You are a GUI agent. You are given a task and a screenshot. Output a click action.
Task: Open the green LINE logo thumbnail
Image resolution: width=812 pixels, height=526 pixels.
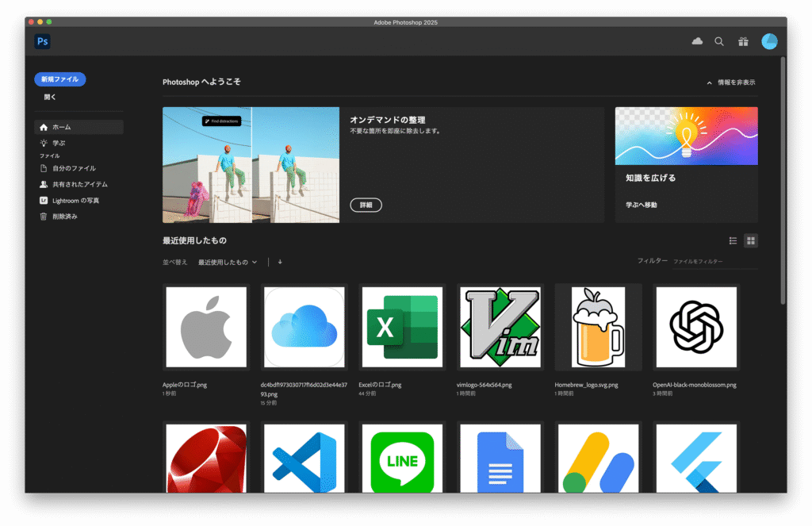[x=402, y=457]
